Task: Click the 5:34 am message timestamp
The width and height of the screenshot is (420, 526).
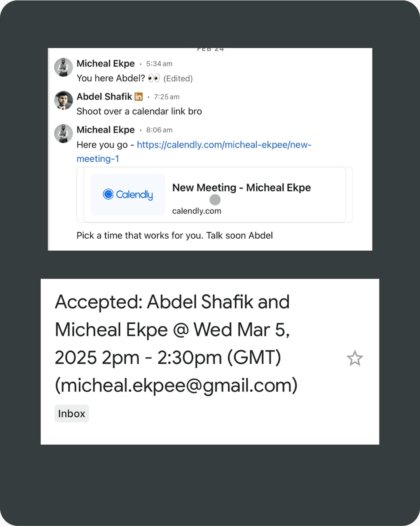Action: click(159, 64)
